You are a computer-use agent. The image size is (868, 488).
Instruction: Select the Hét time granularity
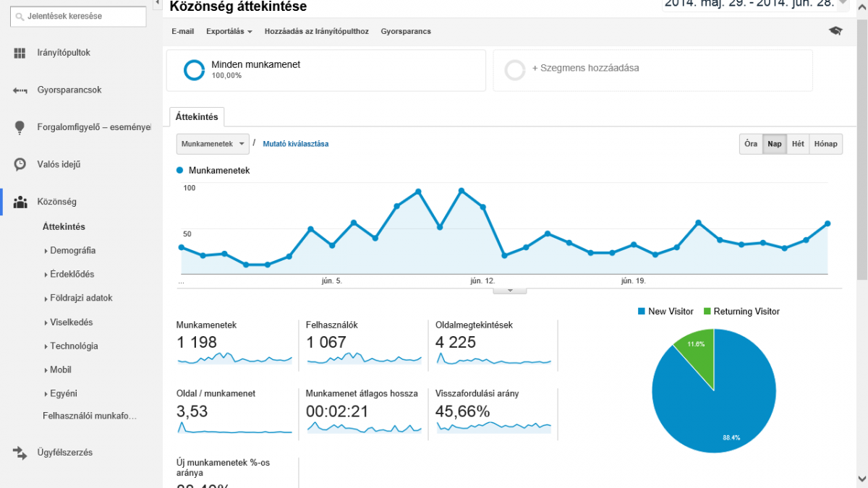coord(798,144)
